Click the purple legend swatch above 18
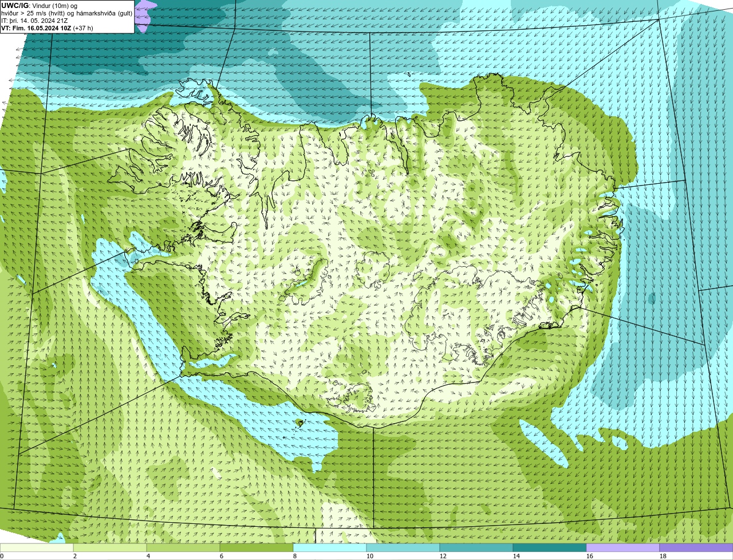Viewport: 733px width, 560px height. pyautogui.click(x=696, y=547)
